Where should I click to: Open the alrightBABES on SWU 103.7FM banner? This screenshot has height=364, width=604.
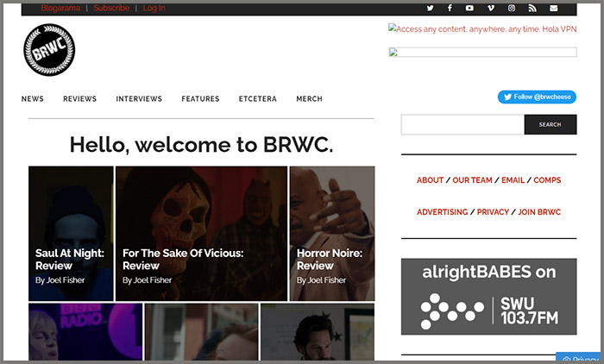click(489, 297)
